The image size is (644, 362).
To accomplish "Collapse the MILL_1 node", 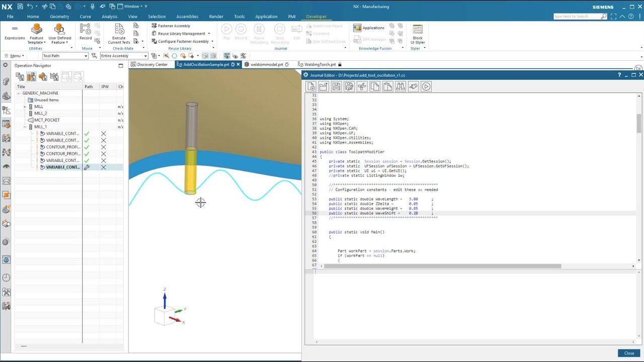I will tap(25, 127).
